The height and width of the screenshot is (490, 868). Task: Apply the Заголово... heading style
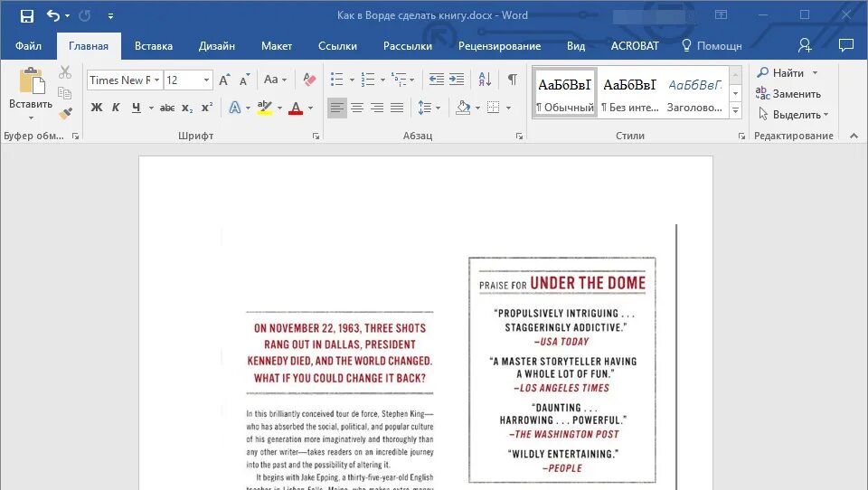pos(694,93)
